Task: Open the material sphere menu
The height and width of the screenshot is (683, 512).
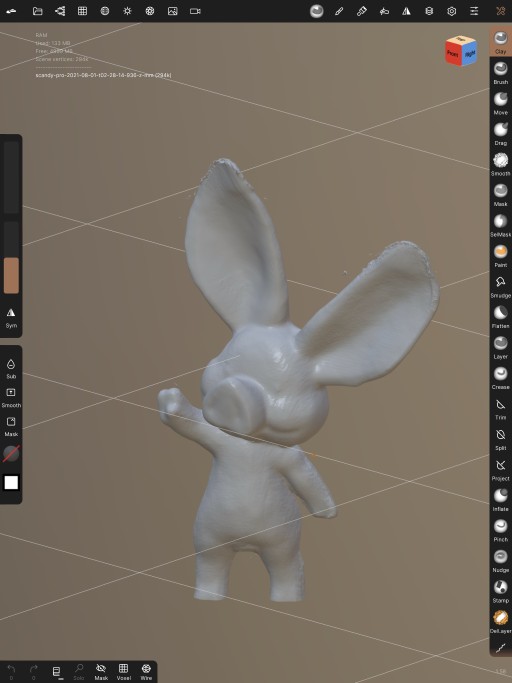Action: pos(317,11)
